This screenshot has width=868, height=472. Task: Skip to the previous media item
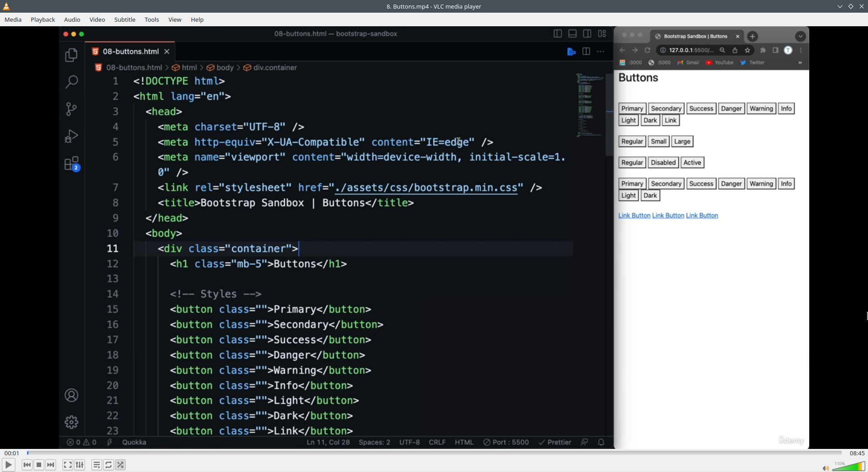[27, 465]
